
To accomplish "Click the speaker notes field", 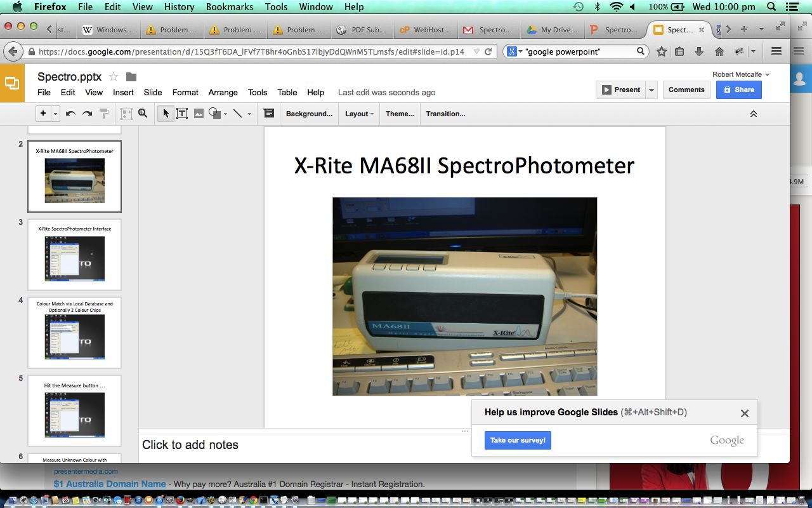I will (304, 444).
